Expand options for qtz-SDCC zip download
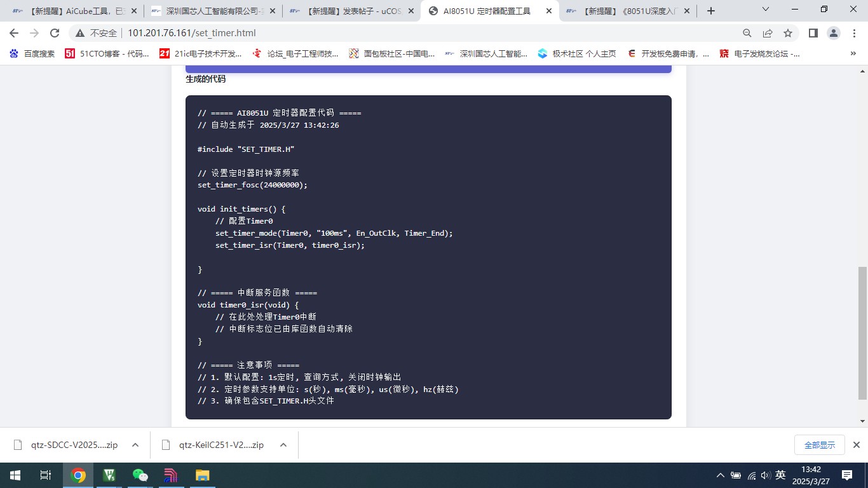Screen dimensions: 868x488 coord(135,445)
